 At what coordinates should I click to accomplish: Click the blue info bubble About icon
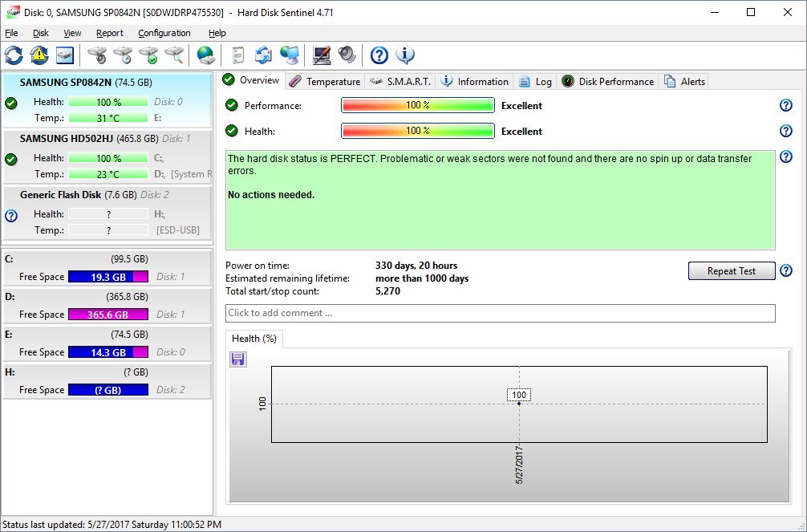[405, 55]
